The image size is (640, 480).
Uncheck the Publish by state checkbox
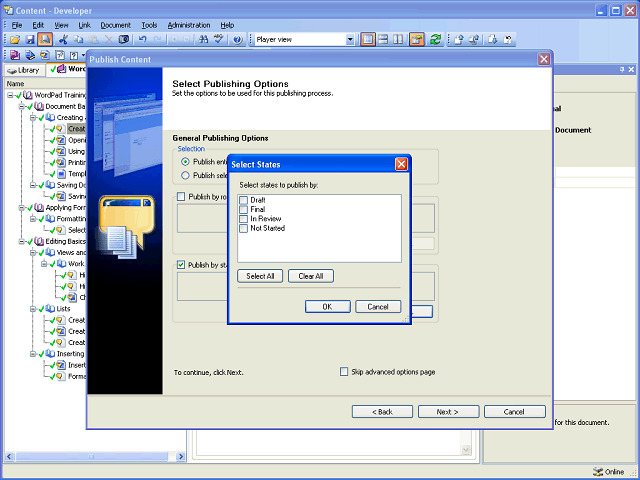pos(181,265)
